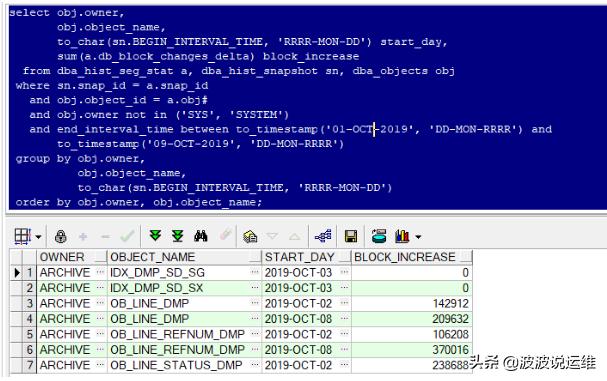Image resolution: width=607 pixels, height=381 pixels.
Task: Click the fetch next page green arrows
Action: 155,235
